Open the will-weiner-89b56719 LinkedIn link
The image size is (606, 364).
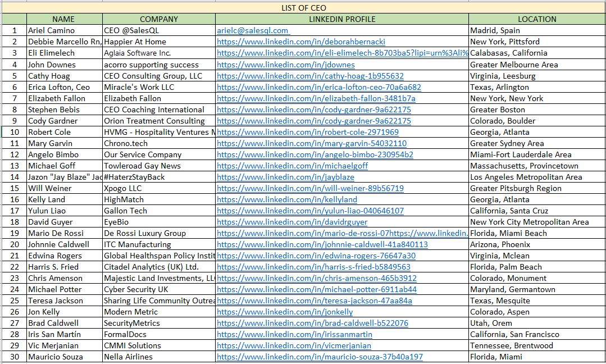310,188
